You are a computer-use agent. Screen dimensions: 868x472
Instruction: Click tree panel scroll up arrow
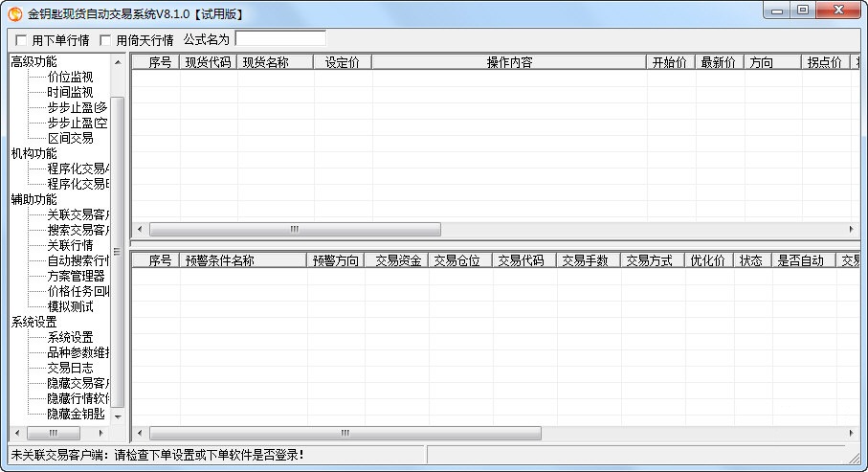tap(118, 62)
